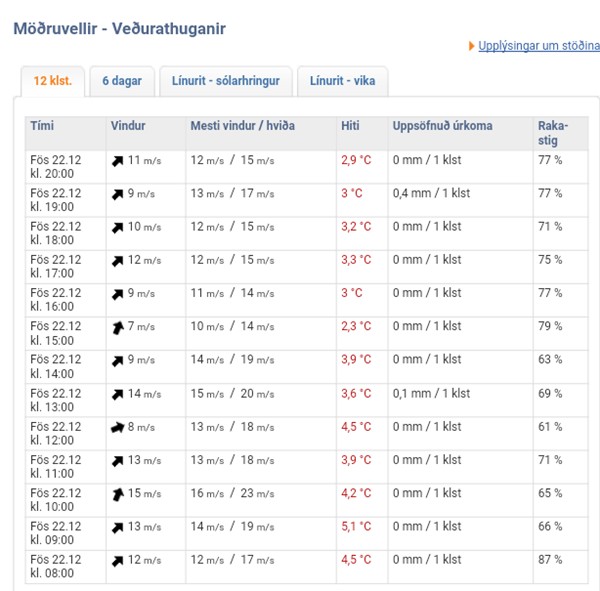Open the Línurit - vika tab
The width and height of the screenshot is (600, 591).
(342, 81)
